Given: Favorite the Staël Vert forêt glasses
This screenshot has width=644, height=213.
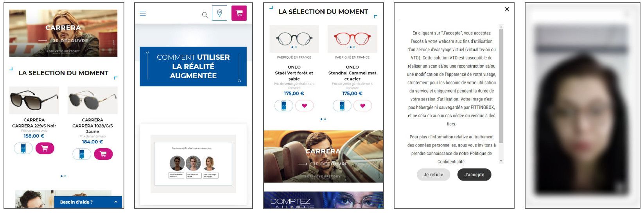Looking at the screenshot, I should tap(304, 106).
